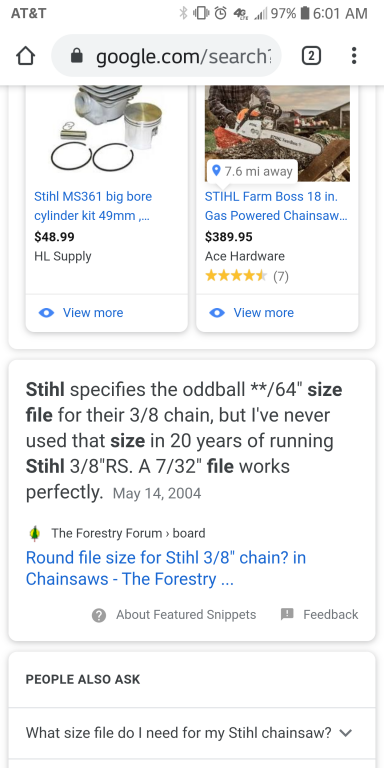Tap the eye icon under HL Supply card
The image size is (384, 768).
pyautogui.click(x=47, y=312)
